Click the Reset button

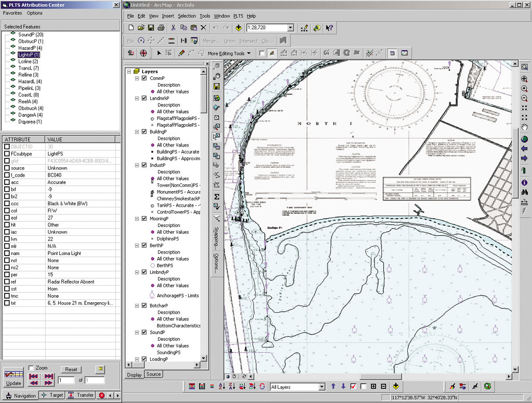71,369
